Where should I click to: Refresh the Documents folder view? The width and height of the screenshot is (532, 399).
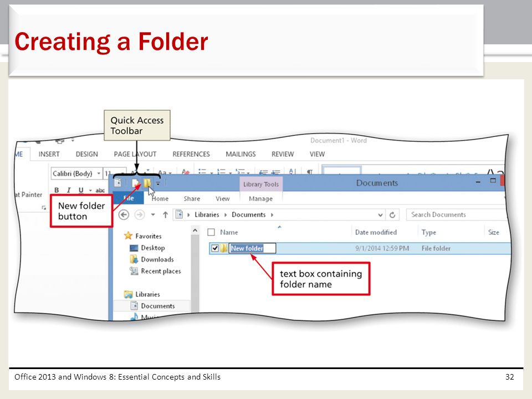[x=392, y=215]
